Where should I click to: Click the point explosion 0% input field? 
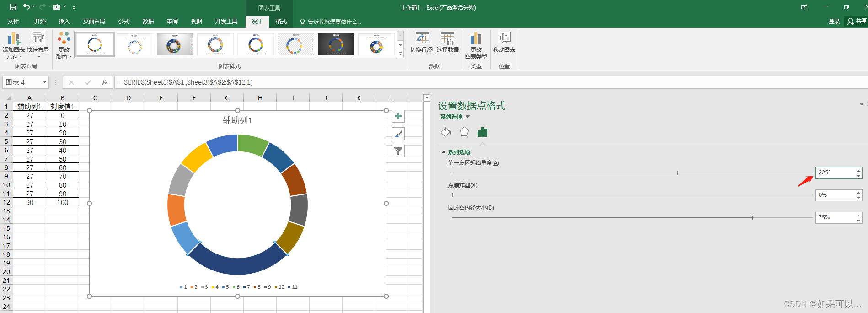[x=836, y=195]
